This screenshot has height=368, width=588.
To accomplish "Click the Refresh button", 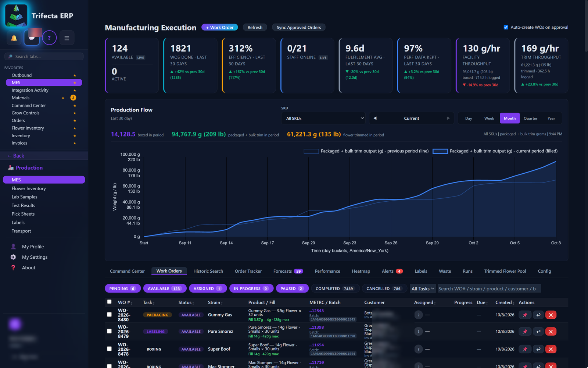I will [255, 28].
